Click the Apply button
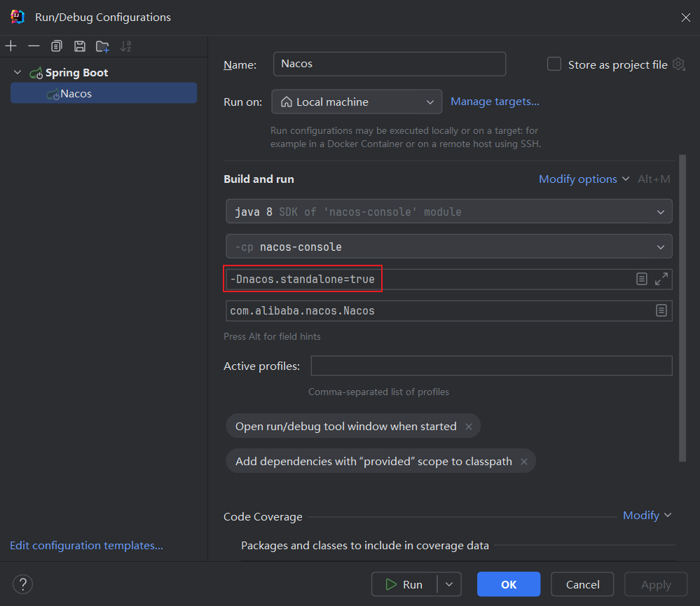700x606 pixels. pos(656,584)
